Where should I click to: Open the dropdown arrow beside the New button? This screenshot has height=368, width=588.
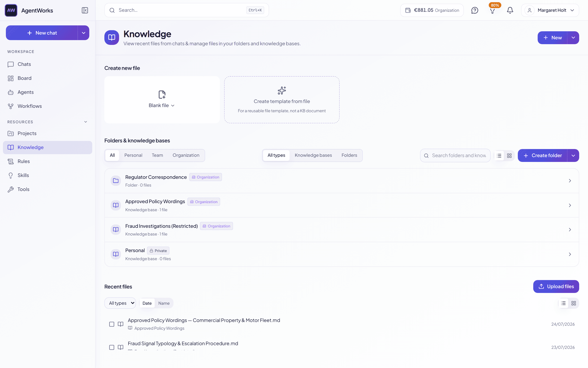pyautogui.click(x=573, y=38)
